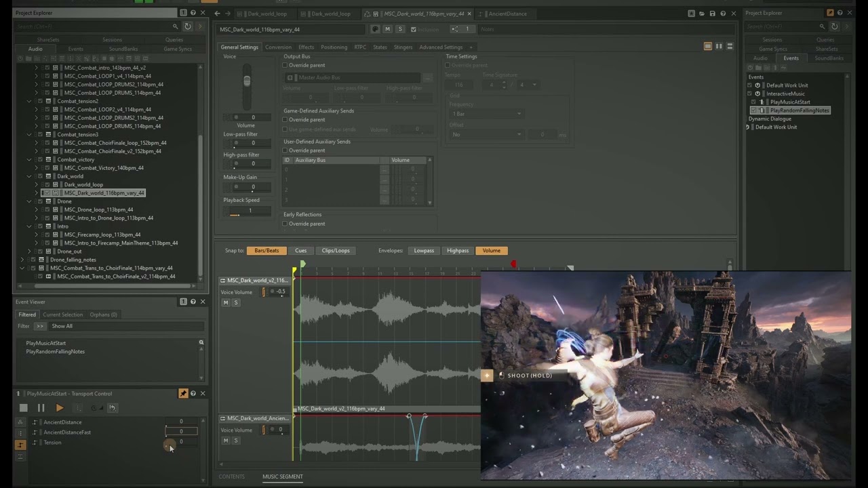Click the Play button in Transport Control
Screen dimensions: 868x488
[60, 408]
